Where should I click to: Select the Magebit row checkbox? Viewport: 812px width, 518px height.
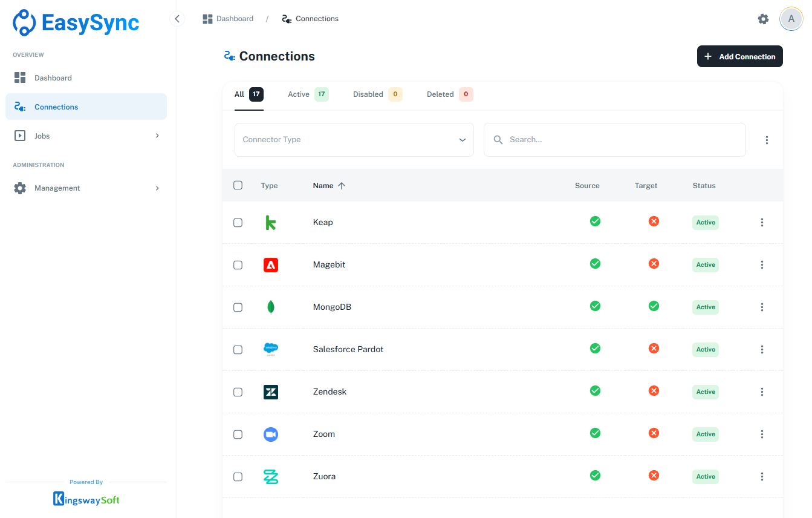coord(238,265)
